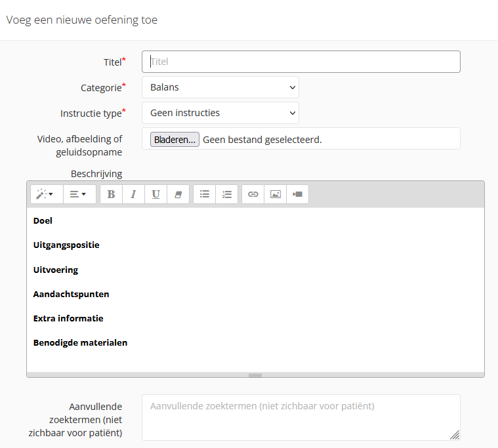The width and height of the screenshot is (498, 448).
Task: Click the insert link icon
Action: pyautogui.click(x=253, y=194)
